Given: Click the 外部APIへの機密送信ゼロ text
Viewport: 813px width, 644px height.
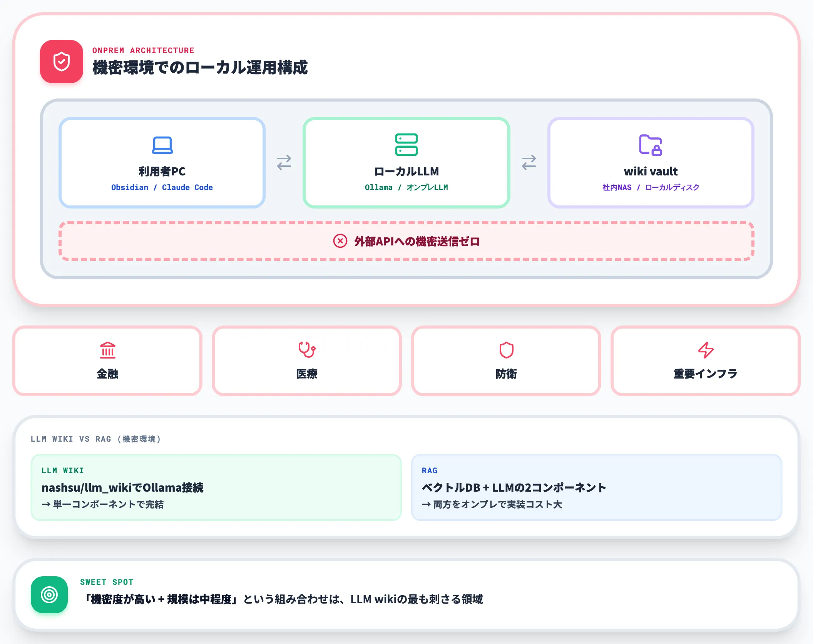Looking at the screenshot, I should click(x=417, y=241).
